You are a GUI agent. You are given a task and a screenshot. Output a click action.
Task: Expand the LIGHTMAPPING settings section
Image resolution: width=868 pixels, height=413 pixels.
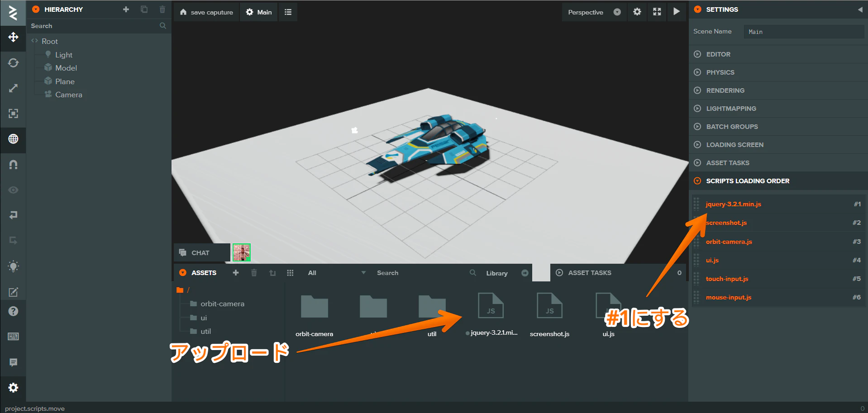[x=778, y=109]
